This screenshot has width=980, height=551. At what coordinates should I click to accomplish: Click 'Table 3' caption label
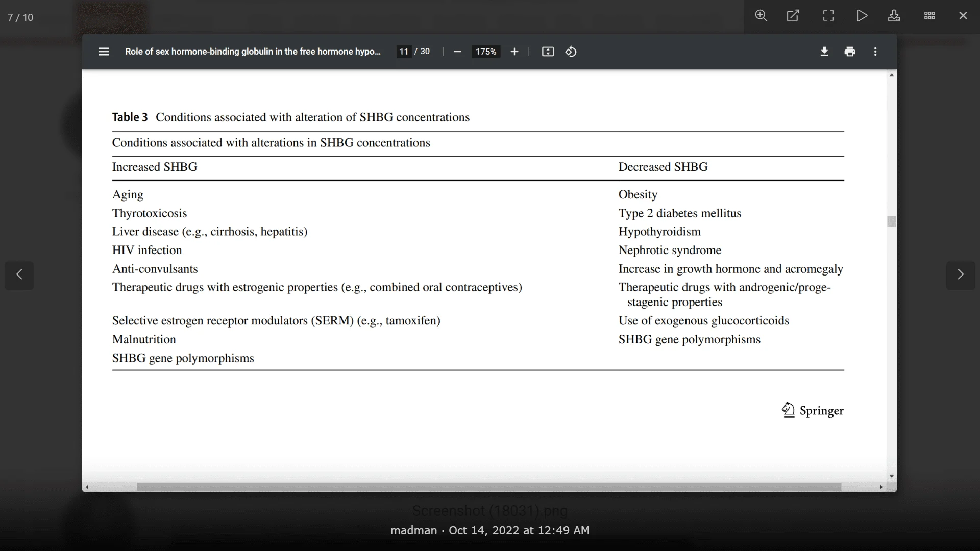[x=130, y=117]
